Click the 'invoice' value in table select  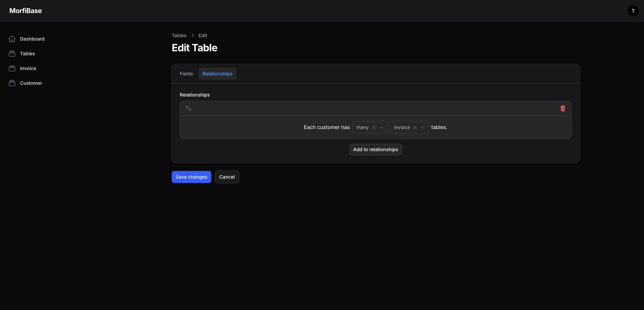coord(402,127)
